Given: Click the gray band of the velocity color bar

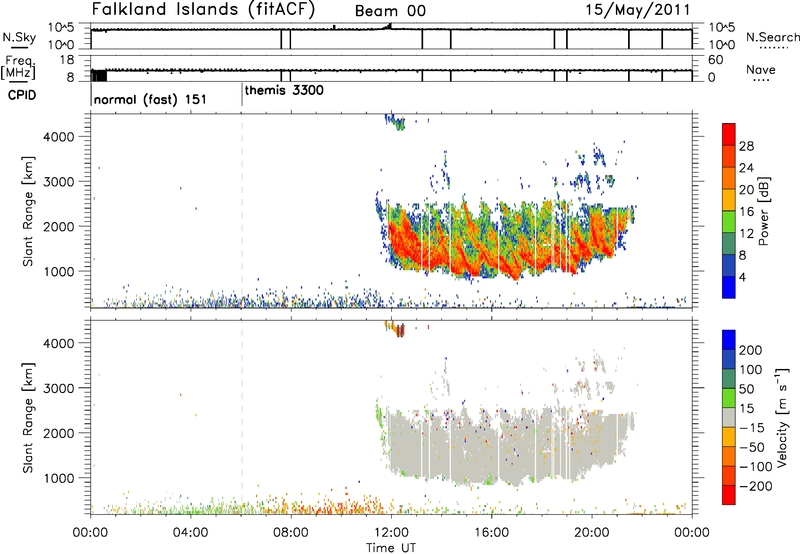Looking at the screenshot, I should click(729, 417).
